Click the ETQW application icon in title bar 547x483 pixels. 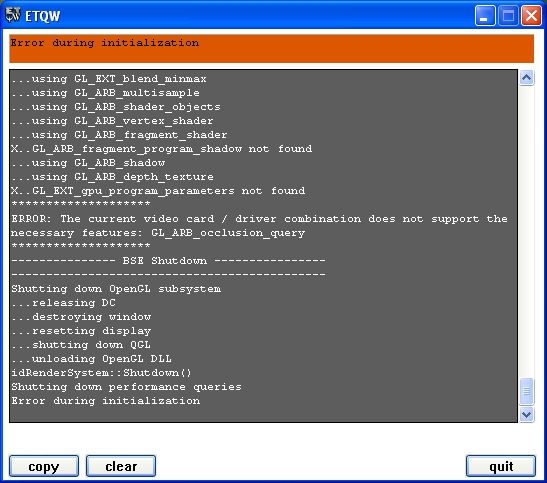point(13,15)
